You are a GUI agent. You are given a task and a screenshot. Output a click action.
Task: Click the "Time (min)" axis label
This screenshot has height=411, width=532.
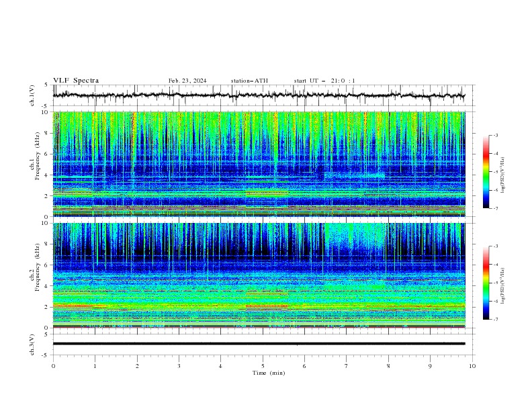pos(269,373)
